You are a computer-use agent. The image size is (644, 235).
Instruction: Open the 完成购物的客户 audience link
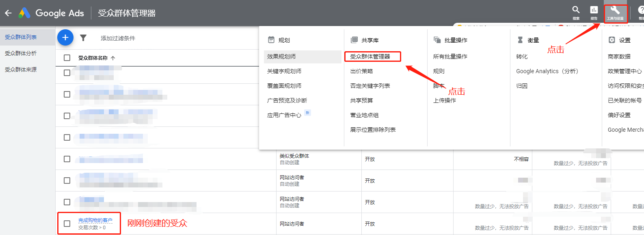95,220
